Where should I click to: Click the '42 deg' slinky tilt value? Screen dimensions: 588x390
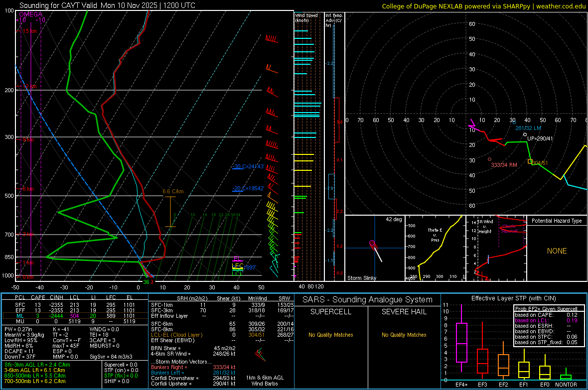[x=394, y=219]
